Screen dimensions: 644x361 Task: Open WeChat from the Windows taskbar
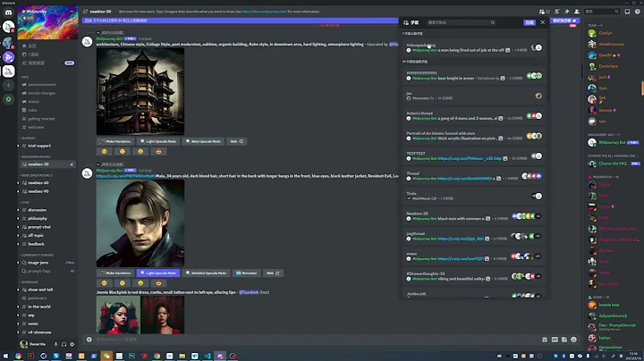106,356
